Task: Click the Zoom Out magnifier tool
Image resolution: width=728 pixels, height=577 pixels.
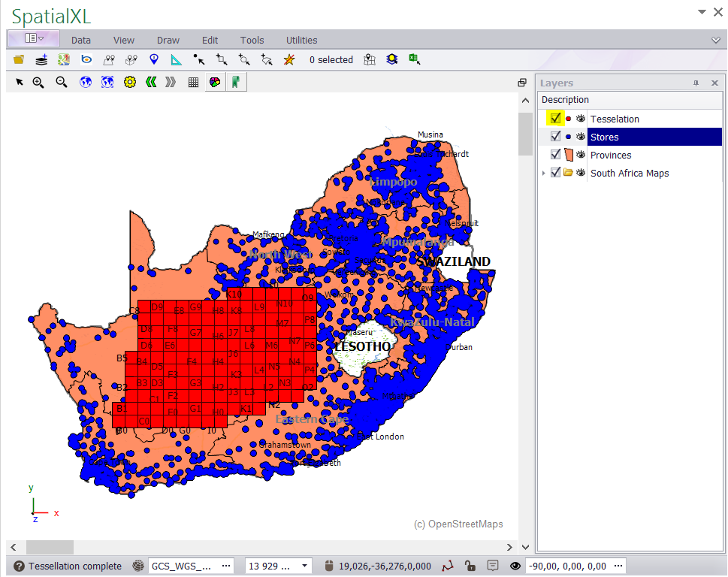Action: tap(62, 83)
